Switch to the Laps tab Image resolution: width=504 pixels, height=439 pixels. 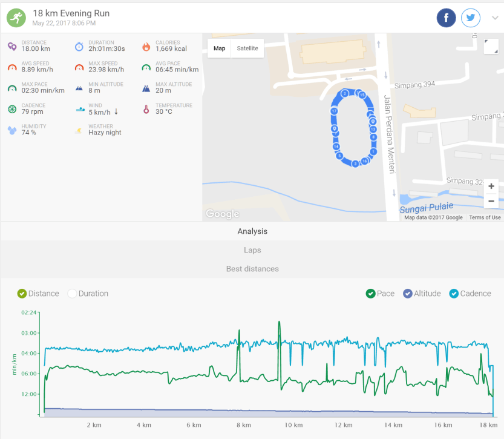[252, 249]
